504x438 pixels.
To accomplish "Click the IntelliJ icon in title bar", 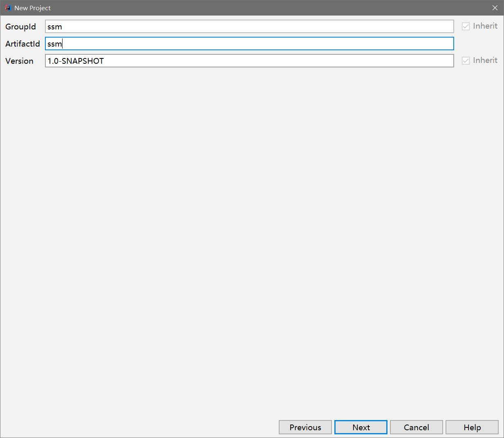I will click(8, 8).
